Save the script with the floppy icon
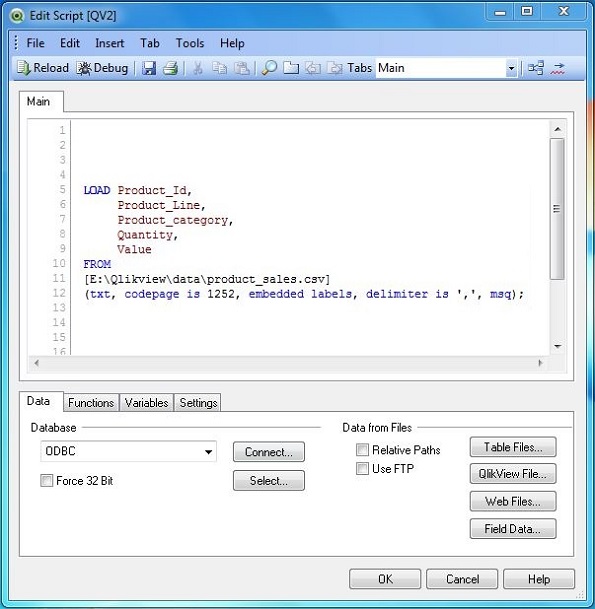Viewport: 595px width, 609px height. coord(149,68)
